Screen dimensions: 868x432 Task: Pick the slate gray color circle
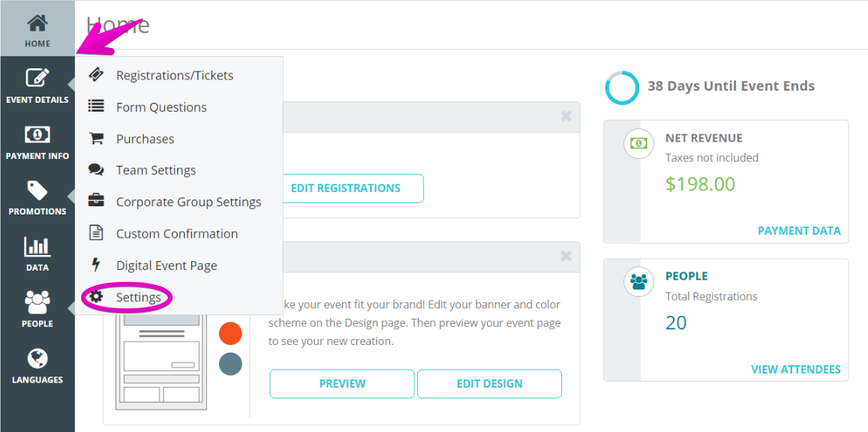pyautogui.click(x=230, y=364)
